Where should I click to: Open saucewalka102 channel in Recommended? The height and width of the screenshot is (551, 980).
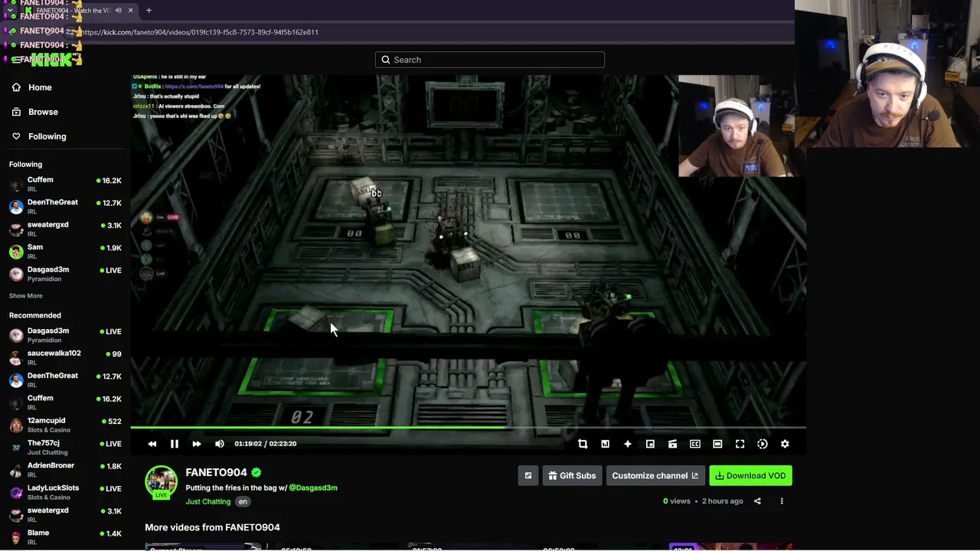click(x=65, y=357)
